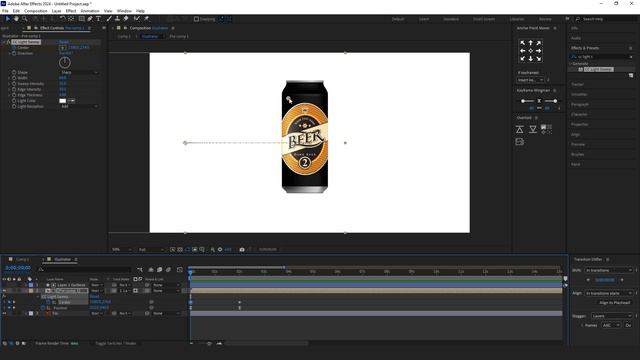Open composition mini-flowchart icon in timeline
This screenshot has width=640, height=360.
click(x=140, y=270)
